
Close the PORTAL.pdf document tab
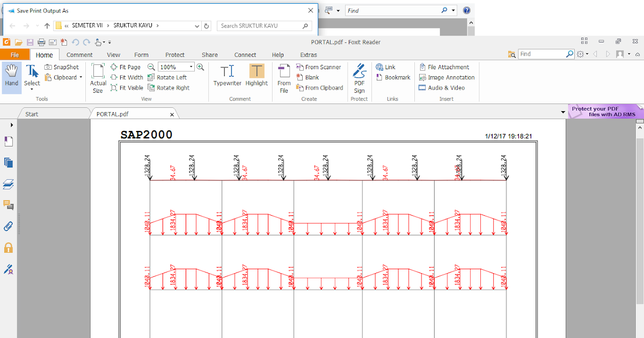pos(172,114)
